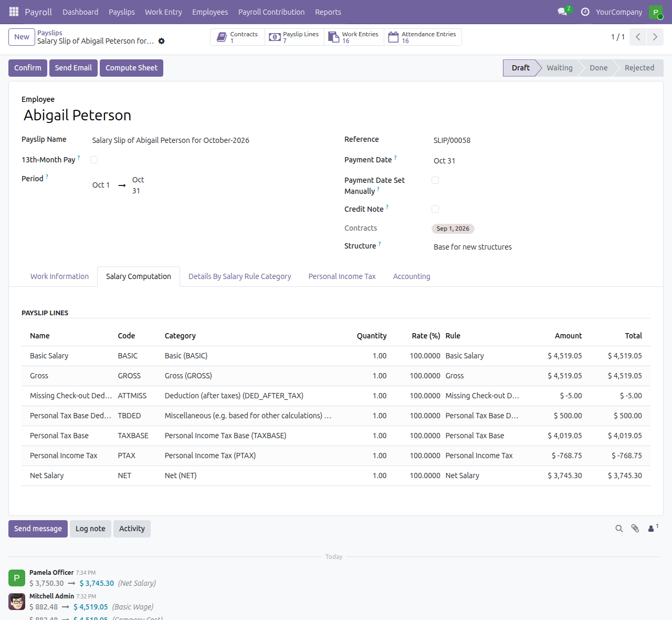Click Pamela Officer's avatar in the chatter
The width and height of the screenshot is (672, 620).
pos(17,578)
